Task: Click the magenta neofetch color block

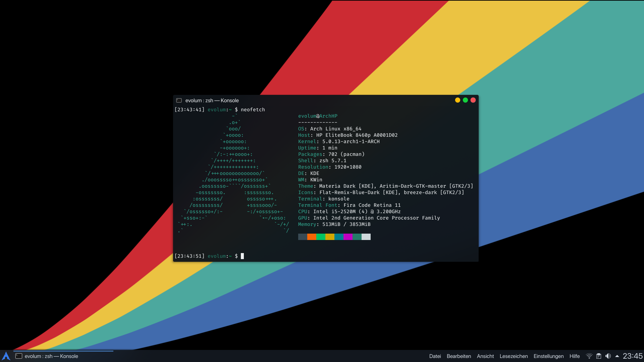Action: point(348,237)
